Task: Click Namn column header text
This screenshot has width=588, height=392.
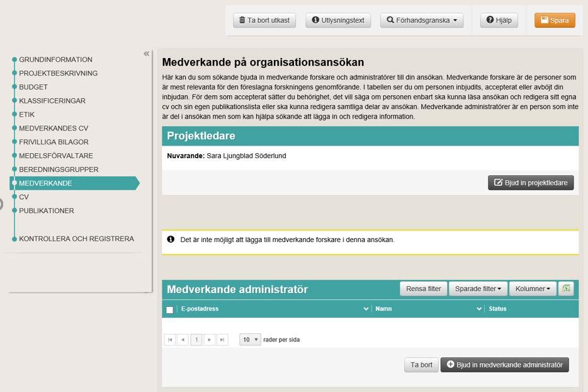Action: 383,309
